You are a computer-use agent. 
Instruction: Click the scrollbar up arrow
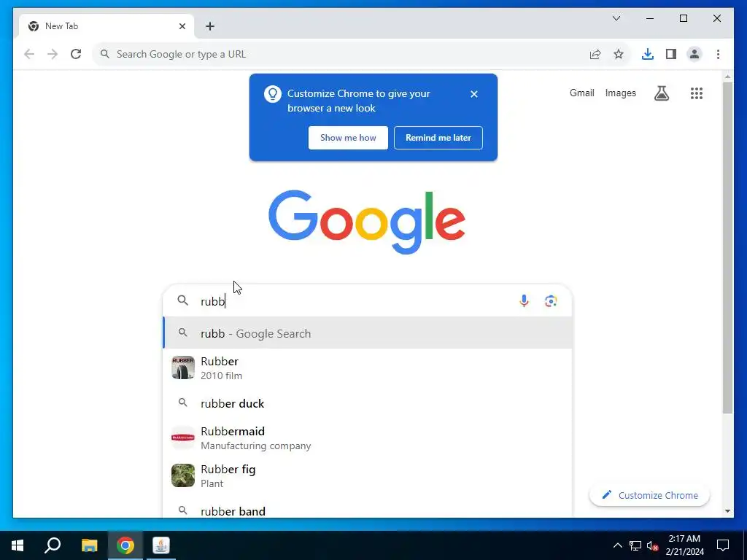727,77
